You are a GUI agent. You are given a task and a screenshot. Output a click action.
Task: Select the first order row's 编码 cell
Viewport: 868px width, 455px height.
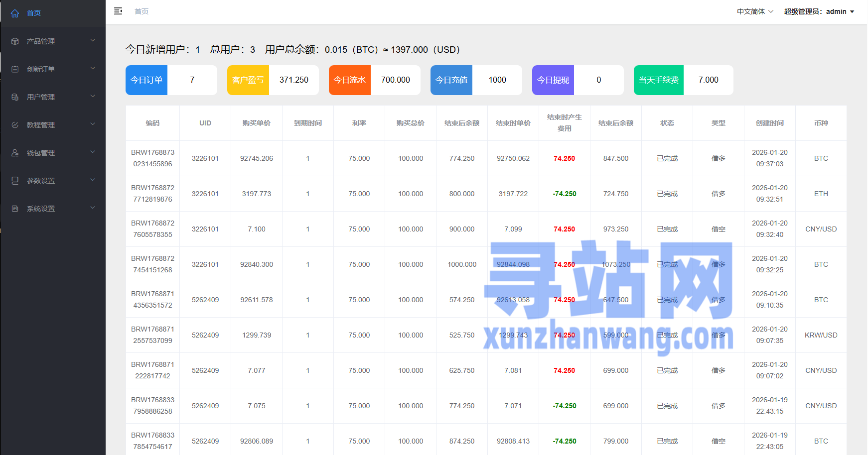[x=152, y=158]
